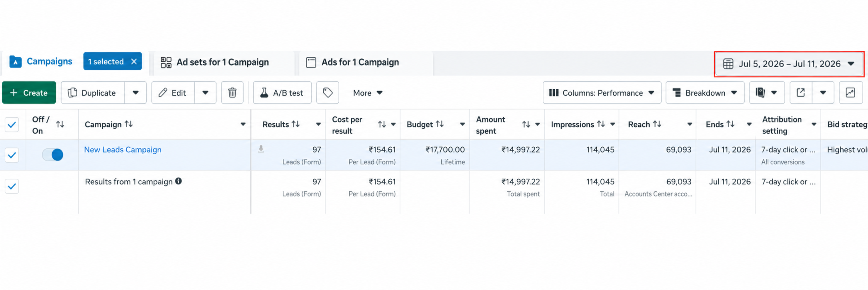This screenshot has width=868, height=290.
Task: Click the delete trash icon
Action: tap(232, 93)
